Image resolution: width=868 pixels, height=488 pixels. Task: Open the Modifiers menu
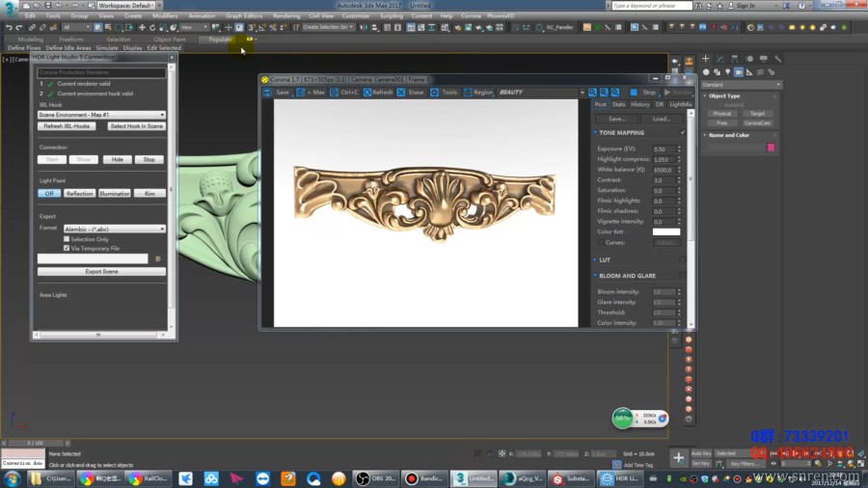165,16
